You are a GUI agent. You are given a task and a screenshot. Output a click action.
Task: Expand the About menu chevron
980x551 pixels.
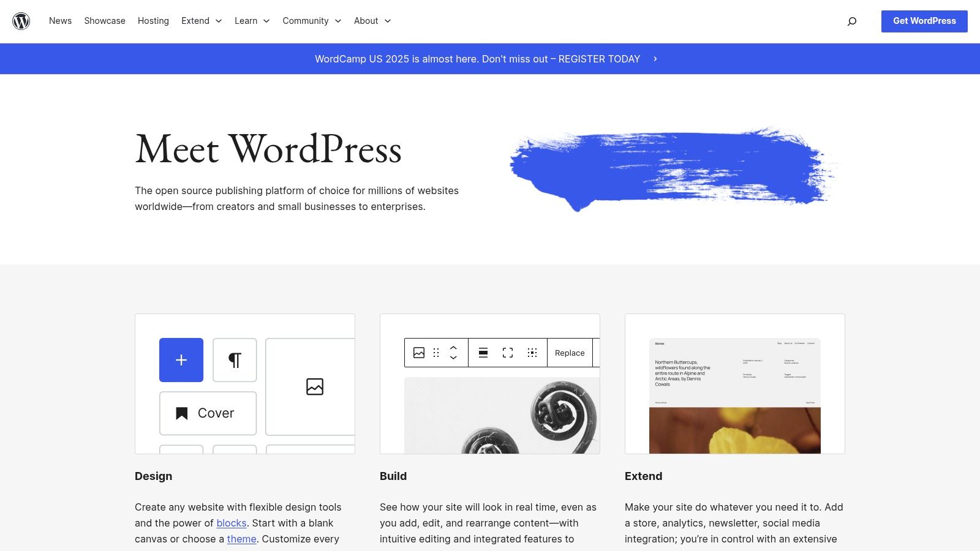pos(388,21)
